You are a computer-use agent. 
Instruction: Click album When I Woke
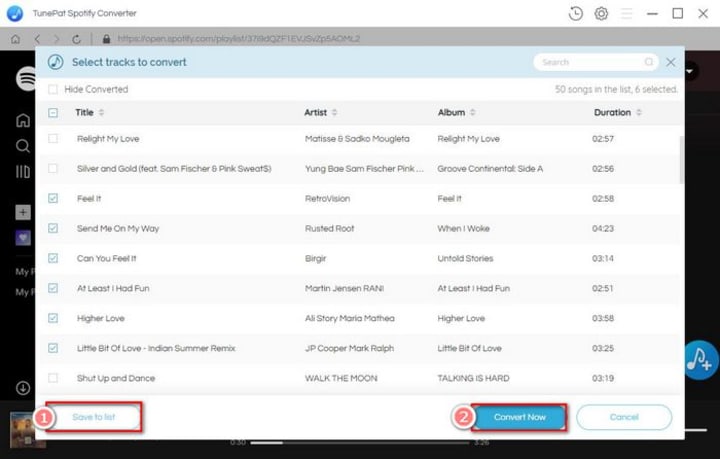[463, 228]
